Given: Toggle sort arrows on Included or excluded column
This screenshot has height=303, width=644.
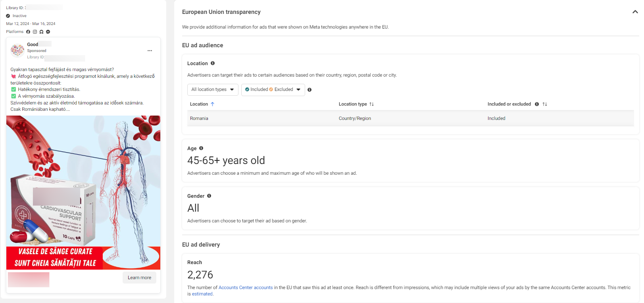Looking at the screenshot, I should point(545,104).
